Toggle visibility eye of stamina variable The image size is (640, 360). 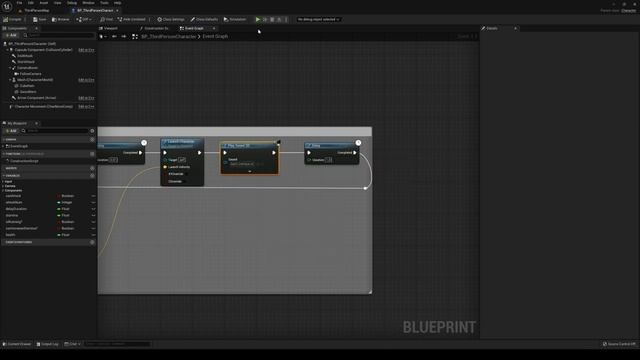pos(93,215)
